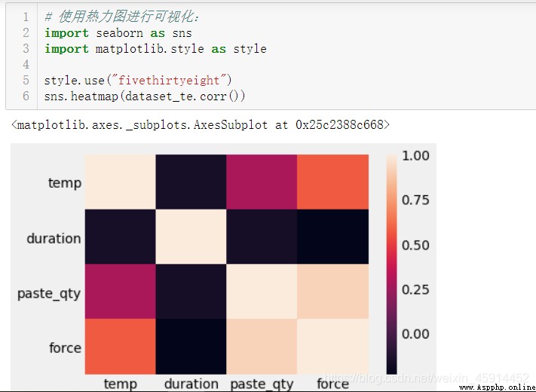Screen dimensions: 536x392
Task: Click the 'force' y-axis label
Action: coord(65,348)
